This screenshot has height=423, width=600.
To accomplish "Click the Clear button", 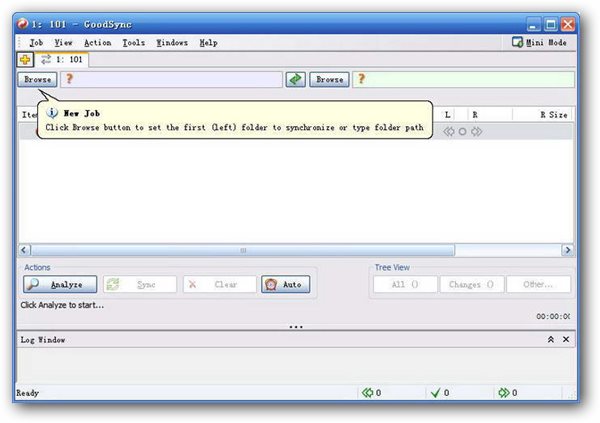I will pyautogui.click(x=220, y=284).
